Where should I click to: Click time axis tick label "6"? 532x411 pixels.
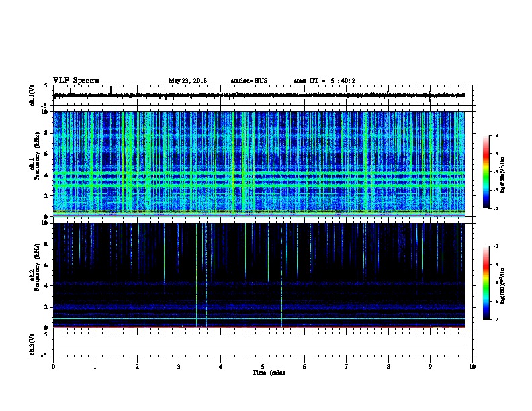pyautogui.click(x=305, y=367)
